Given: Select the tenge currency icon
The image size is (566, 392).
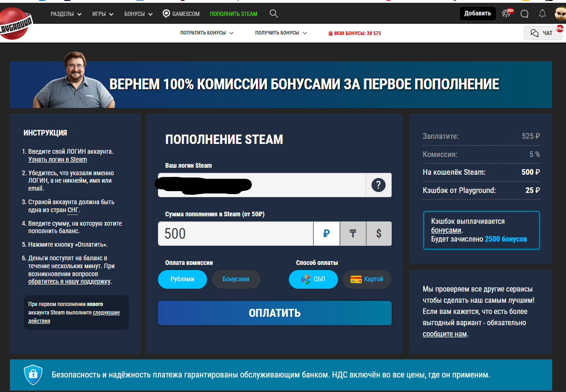Looking at the screenshot, I should pos(353,234).
